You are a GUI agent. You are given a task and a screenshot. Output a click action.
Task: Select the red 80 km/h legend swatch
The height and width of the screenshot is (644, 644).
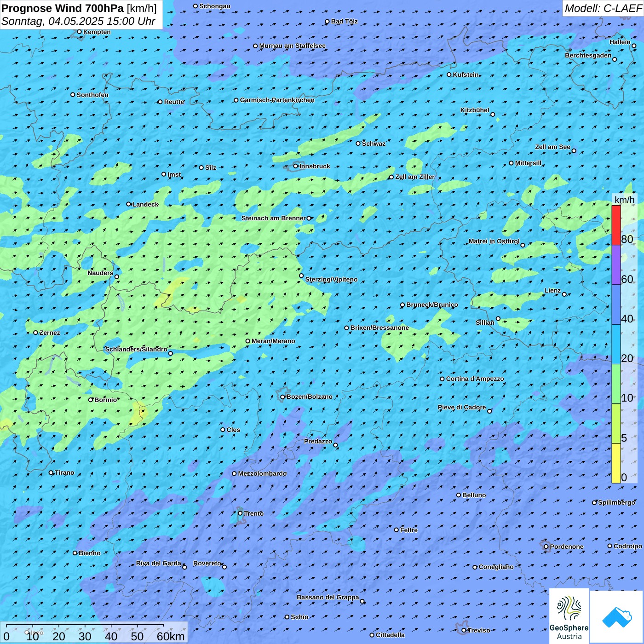tap(616, 225)
